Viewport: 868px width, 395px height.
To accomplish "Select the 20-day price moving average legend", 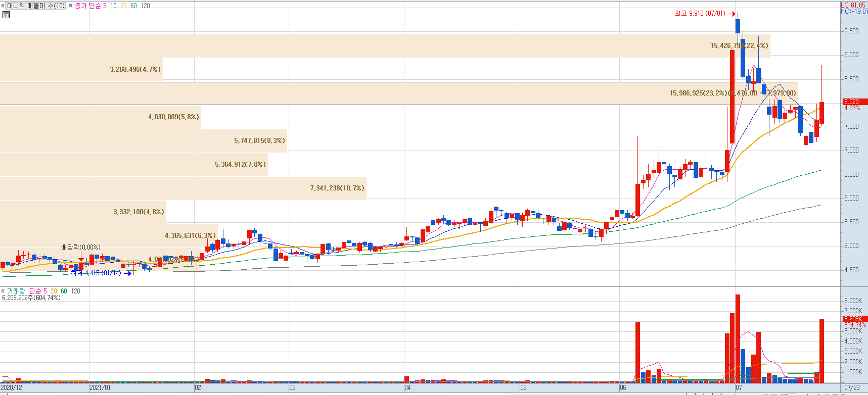I will click(x=123, y=6).
